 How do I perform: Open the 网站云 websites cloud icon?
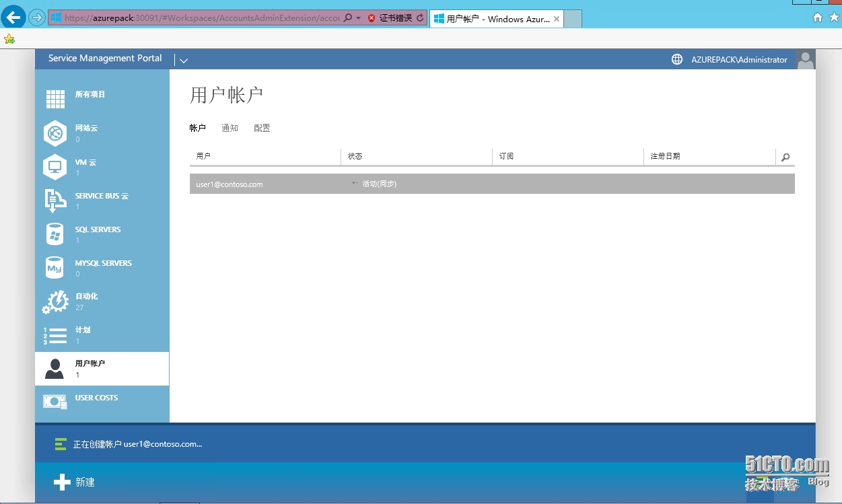(55, 133)
